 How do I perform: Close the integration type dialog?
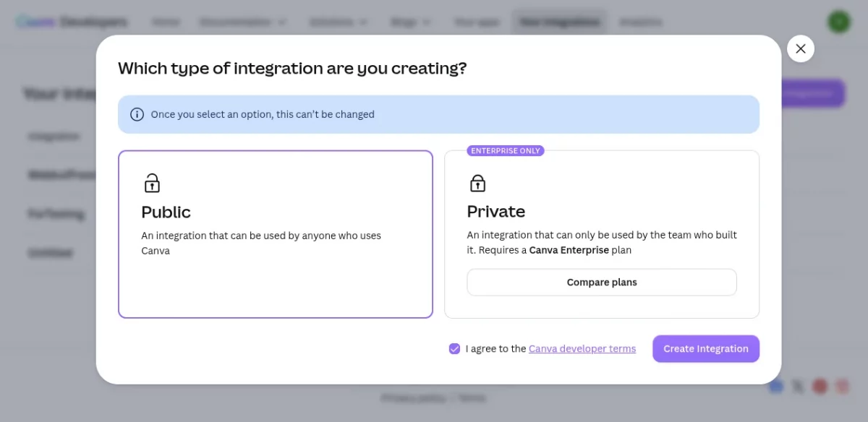800,49
